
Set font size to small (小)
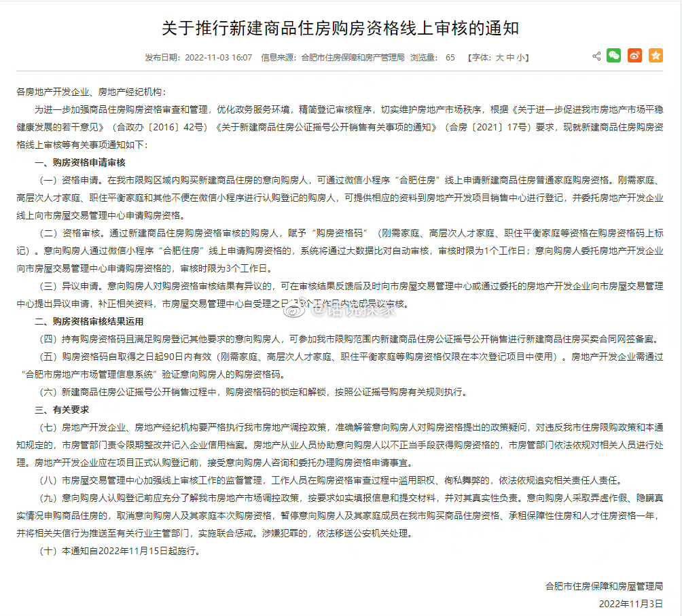[520, 57]
